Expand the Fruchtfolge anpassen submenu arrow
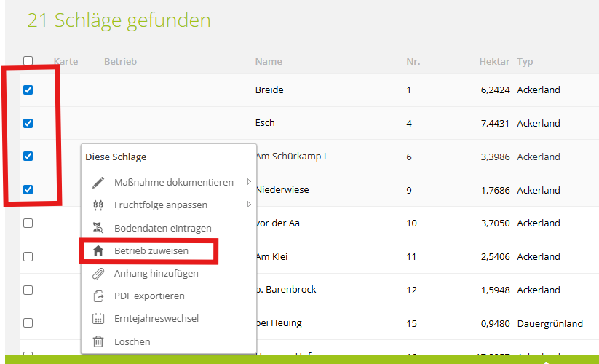 248,205
